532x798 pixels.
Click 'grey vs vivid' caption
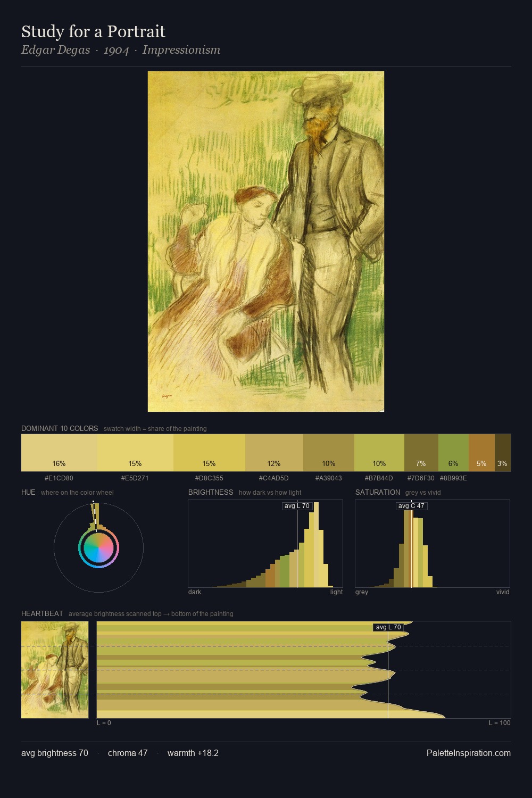coord(423,492)
